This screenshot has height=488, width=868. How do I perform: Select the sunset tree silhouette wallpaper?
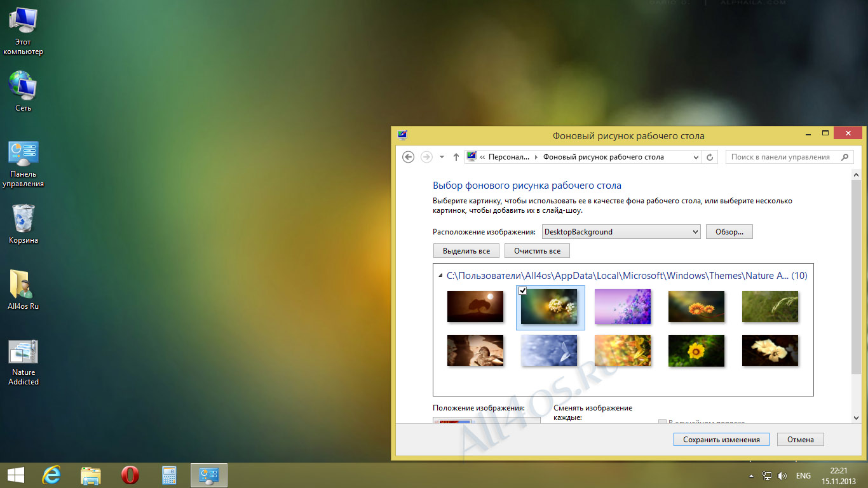click(475, 306)
